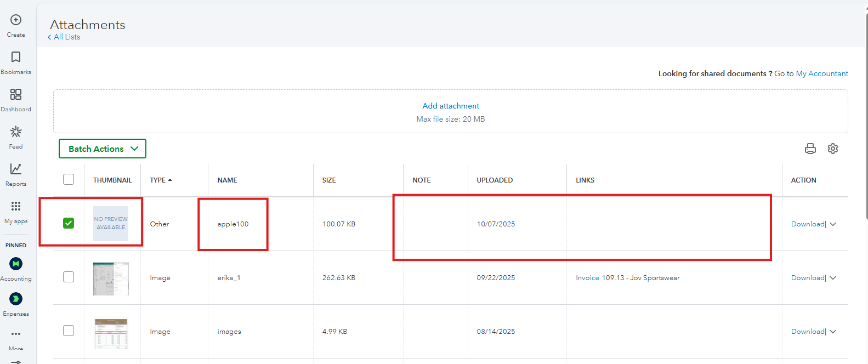Click the apple100 file name
868x364 pixels.
pos(233,224)
